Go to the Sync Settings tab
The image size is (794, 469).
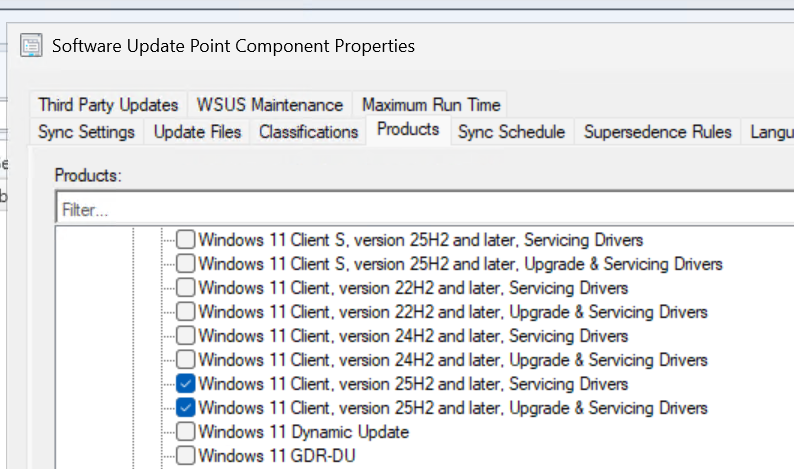click(x=86, y=132)
